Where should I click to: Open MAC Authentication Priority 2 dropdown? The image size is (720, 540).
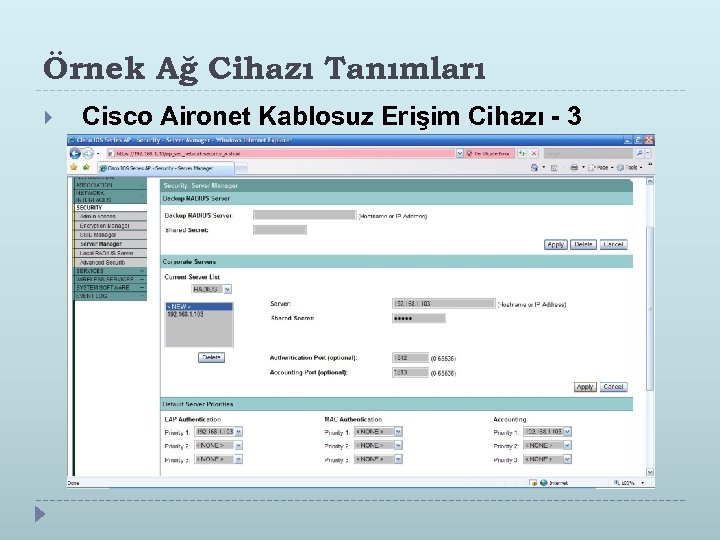click(x=378, y=445)
